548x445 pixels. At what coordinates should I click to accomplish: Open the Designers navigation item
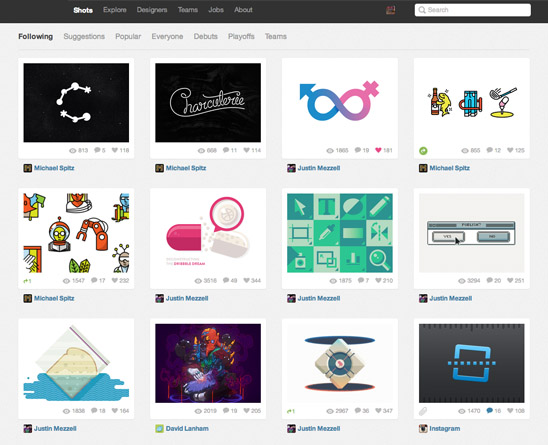(x=152, y=10)
